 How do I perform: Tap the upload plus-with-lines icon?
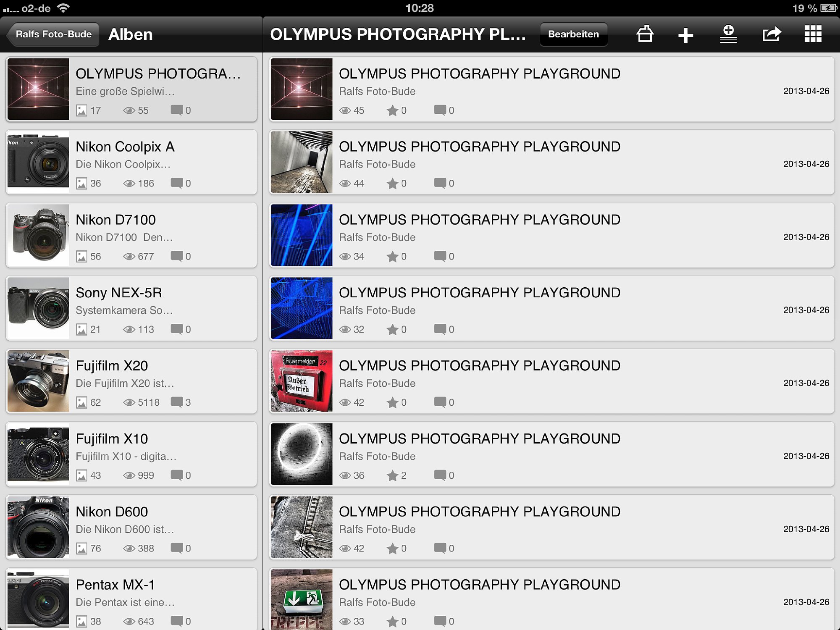pos(729,34)
